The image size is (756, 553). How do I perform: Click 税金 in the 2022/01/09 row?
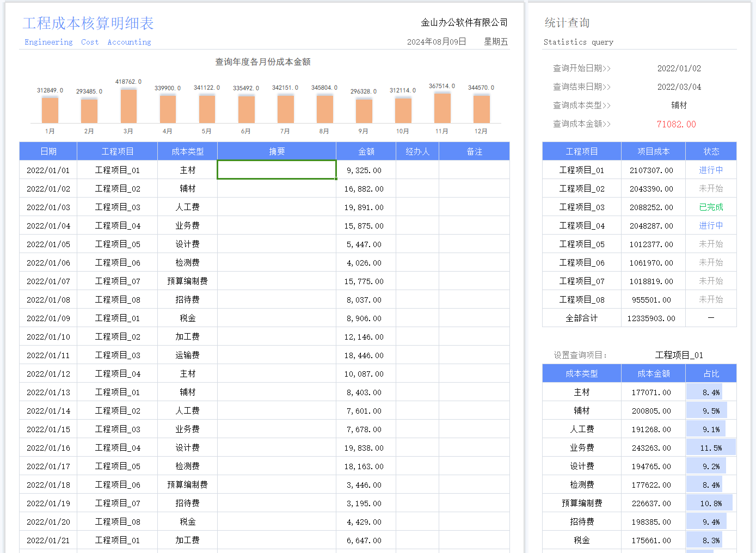(x=188, y=318)
